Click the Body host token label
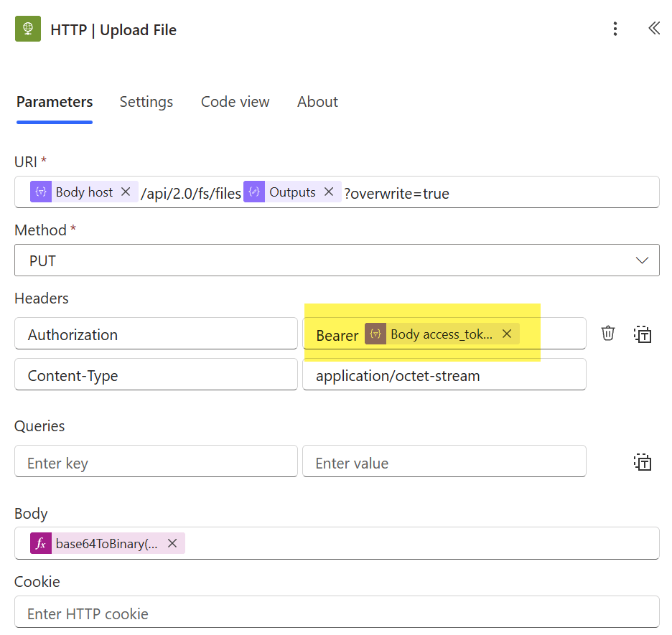The image size is (672, 635). click(85, 192)
